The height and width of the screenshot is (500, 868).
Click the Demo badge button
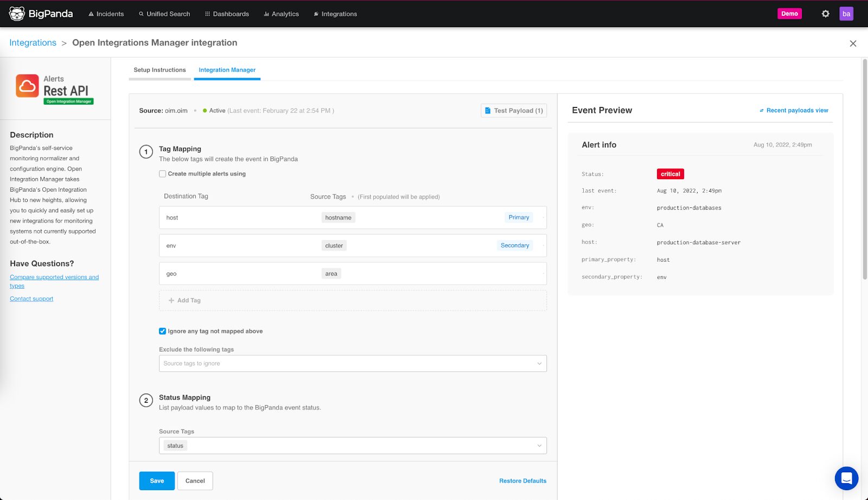point(789,14)
